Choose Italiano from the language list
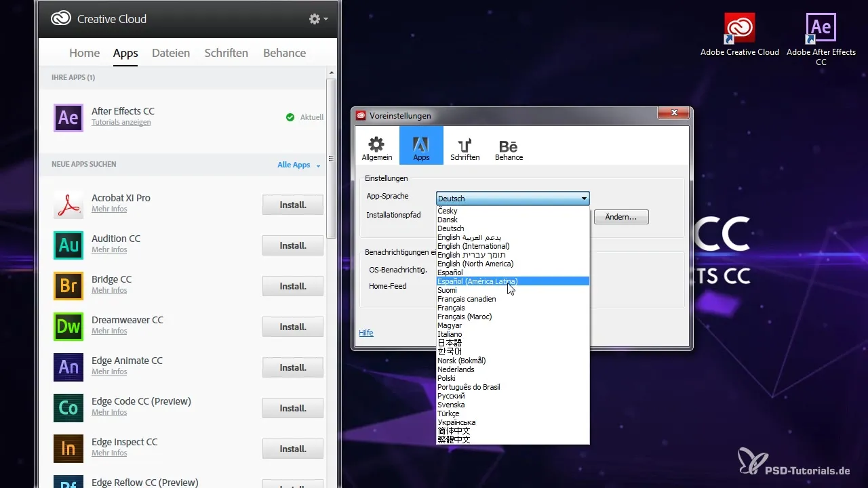Screen dimensions: 868x488 pyautogui.click(x=513, y=334)
